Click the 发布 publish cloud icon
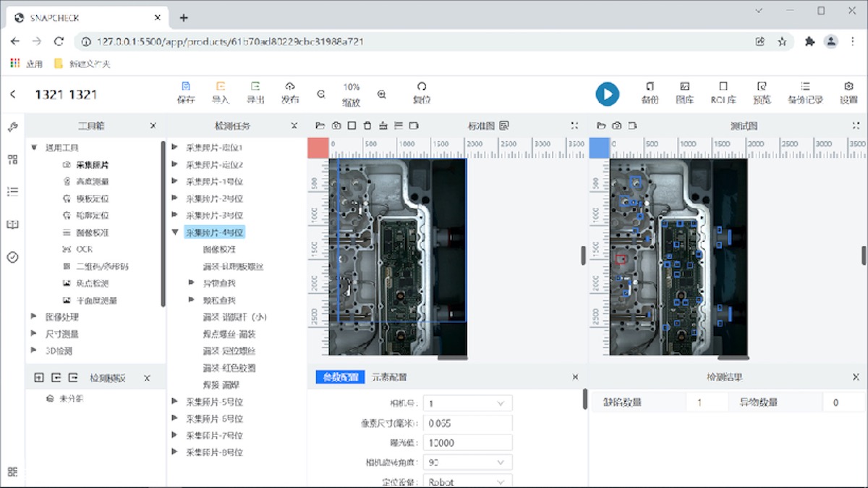This screenshot has width=868, height=488. 290,86
